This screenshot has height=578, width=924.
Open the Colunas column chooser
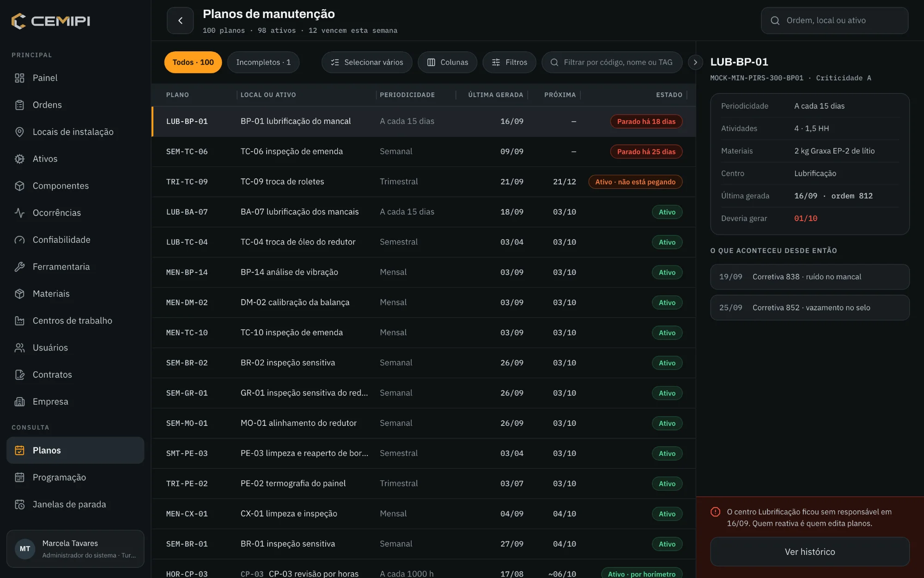pyautogui.click(x=447, y=62)
